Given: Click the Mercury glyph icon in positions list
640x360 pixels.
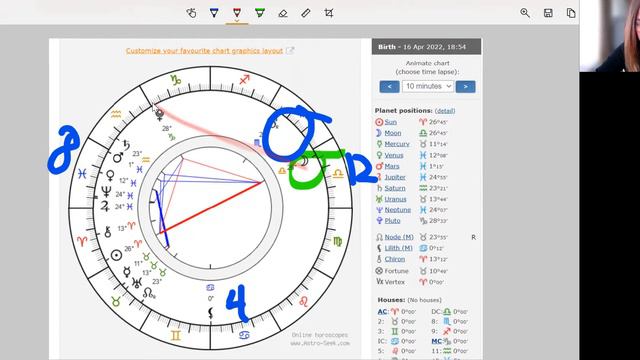Looking at the screenshot, I should [x=379, y=144].
